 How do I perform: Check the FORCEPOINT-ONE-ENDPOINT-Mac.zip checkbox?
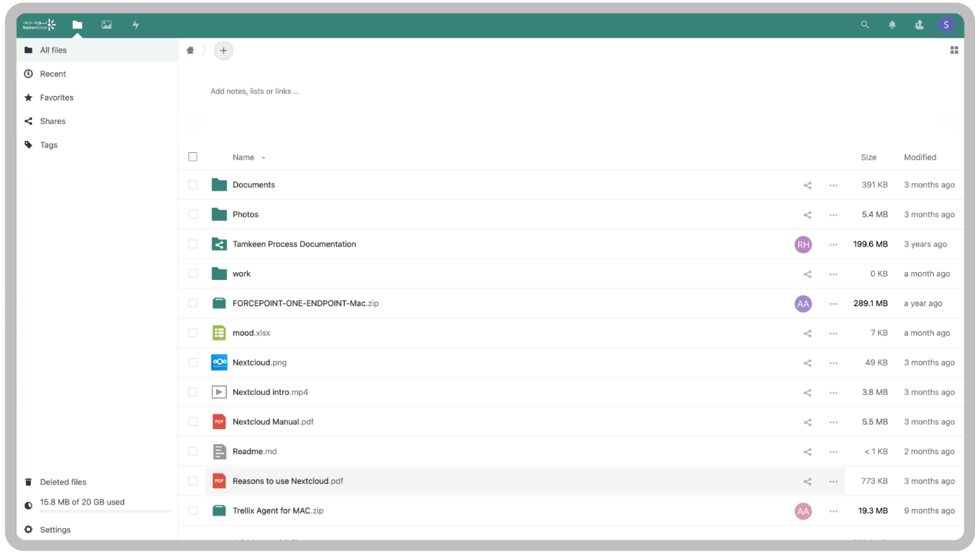(193, 304)
